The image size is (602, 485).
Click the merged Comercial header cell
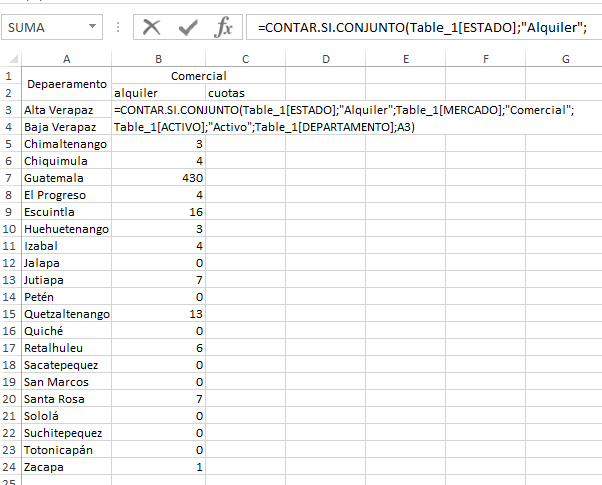click(x=198, y=76)
